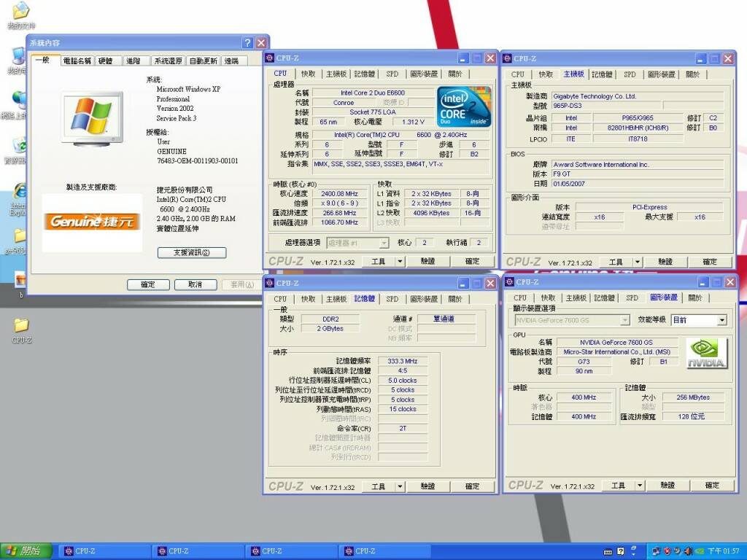Click the keyboard input-method icon on the taskbar
Viewport: 747px width, 560px height.
608,552
